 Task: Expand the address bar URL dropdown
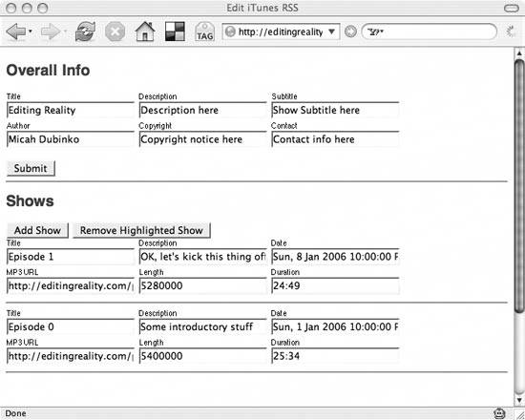pos(331,31)
